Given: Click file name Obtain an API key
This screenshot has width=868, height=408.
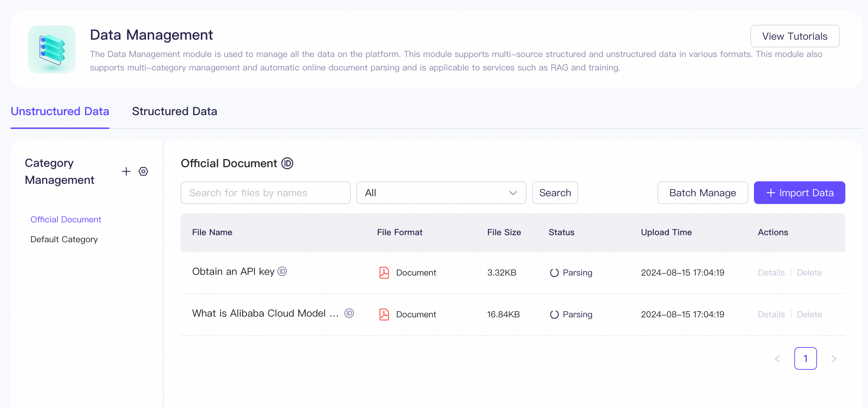Looking at the screenshot, I should pyautogui.click(x=233, y=271).
